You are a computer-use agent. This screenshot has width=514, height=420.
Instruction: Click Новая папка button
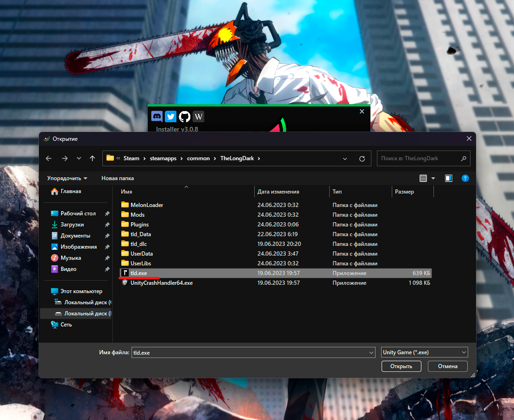pos(117,178)
